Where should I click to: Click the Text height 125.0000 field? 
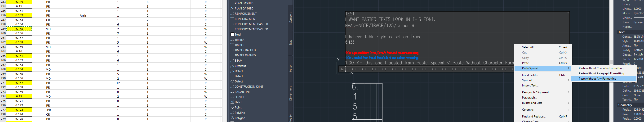(639, 59)
